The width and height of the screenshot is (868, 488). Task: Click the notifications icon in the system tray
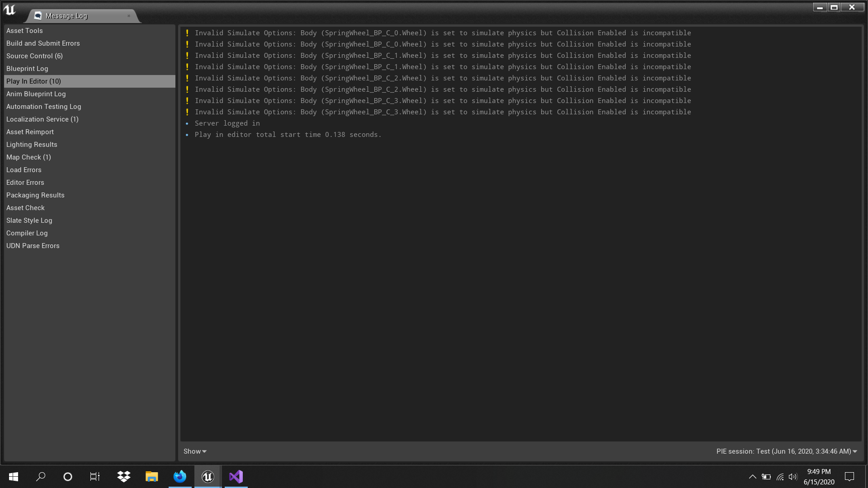[x=849, y=477]
